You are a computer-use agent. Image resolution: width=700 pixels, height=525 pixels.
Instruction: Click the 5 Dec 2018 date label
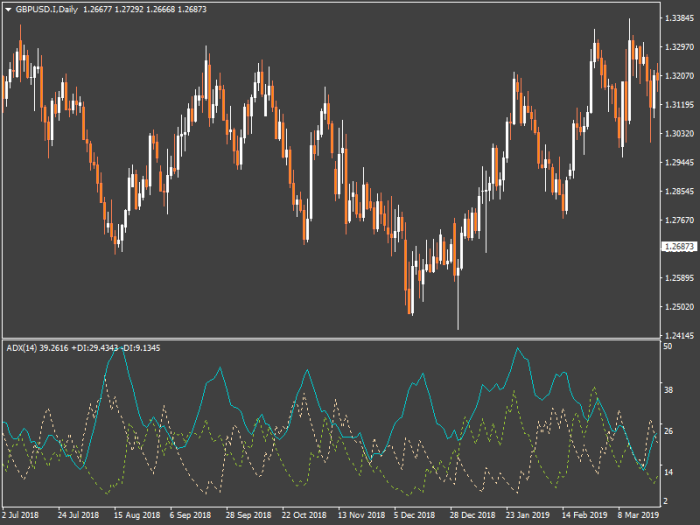414,515
